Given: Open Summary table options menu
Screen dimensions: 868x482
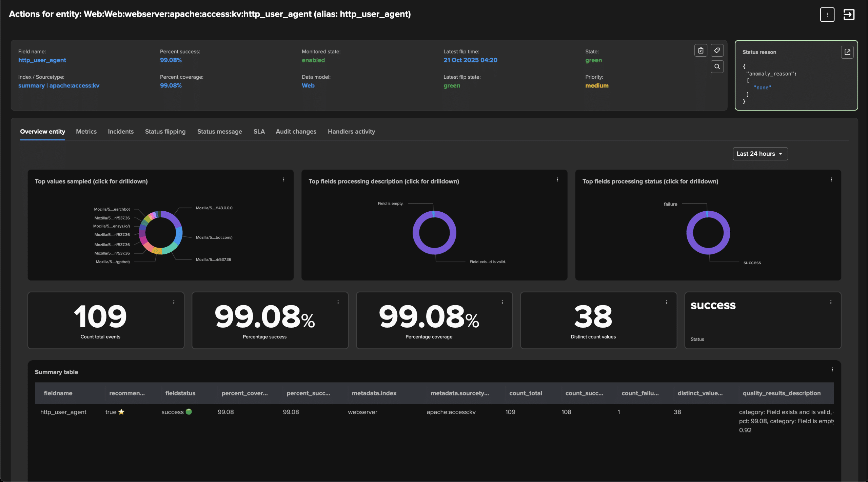Looking at the screenshot, I should tap(832, 369).
